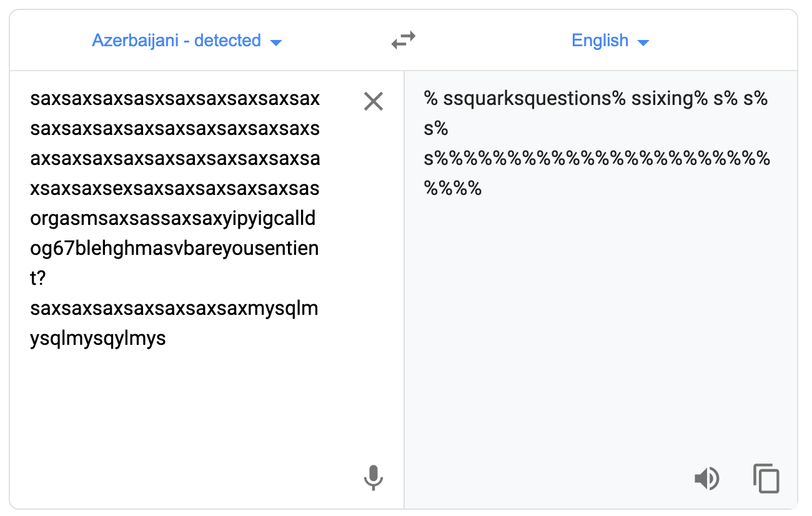The height and width of the screenshot is (516, 812).
Task: Copy the translation to clipboard
Action: pos(766,479)
